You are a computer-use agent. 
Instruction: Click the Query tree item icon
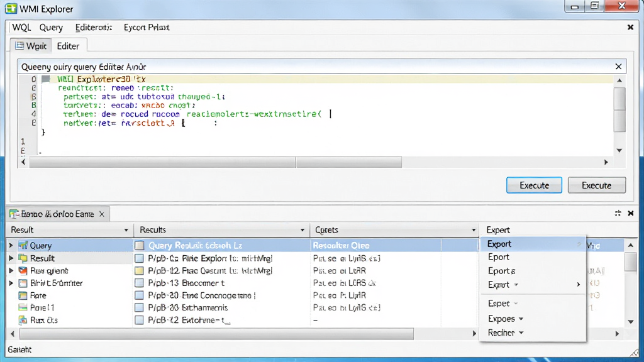(x=23, y=246)
